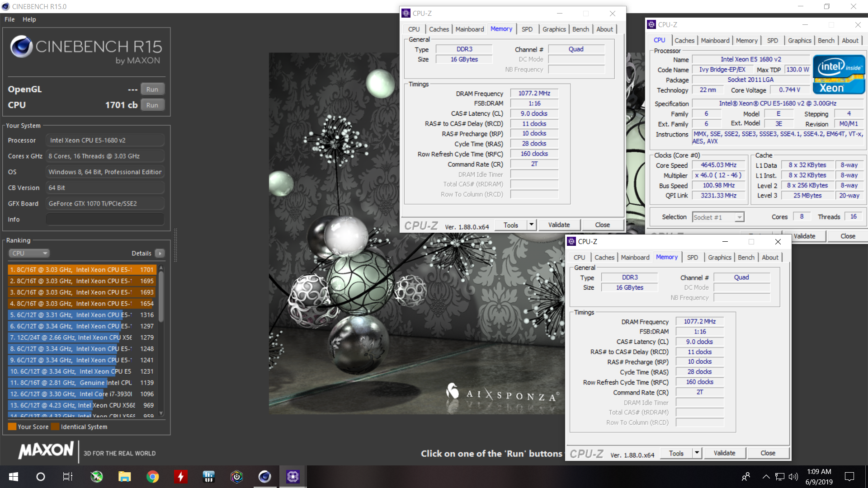
Task: Select ranking entry 7 12C/24T Xeon X56
Action: (x=82, y=338)
